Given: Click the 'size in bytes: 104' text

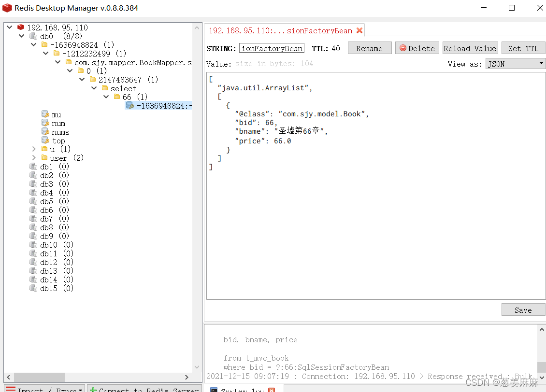Looking at the screenshot, I should coord(274,64).
